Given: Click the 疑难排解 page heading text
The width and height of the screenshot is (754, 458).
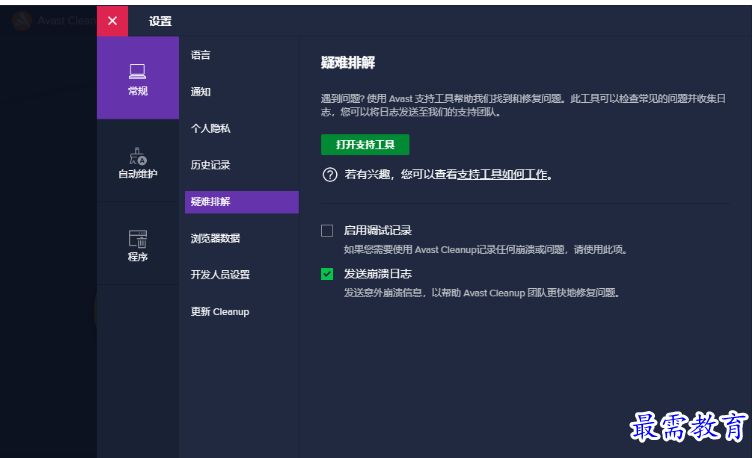Looking at the screenshot, I should (348, 63).
